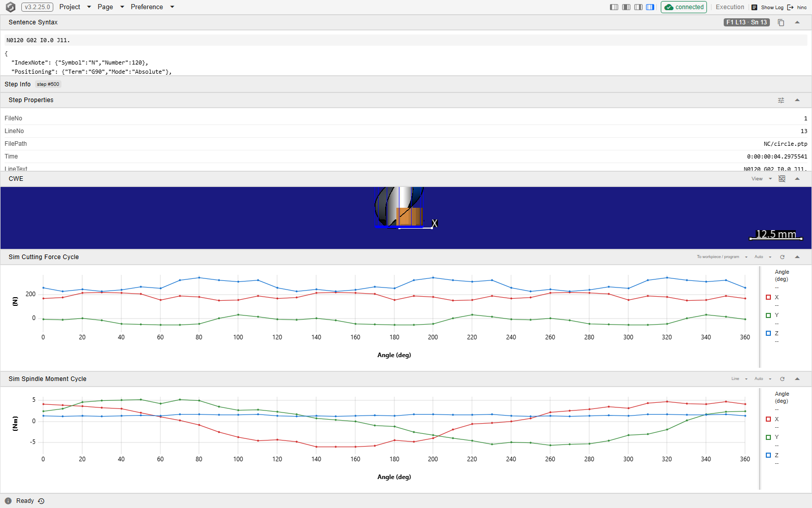Click the Show Log button
Image resolution: width=812 pixels, height=508 pixels.
767,7
